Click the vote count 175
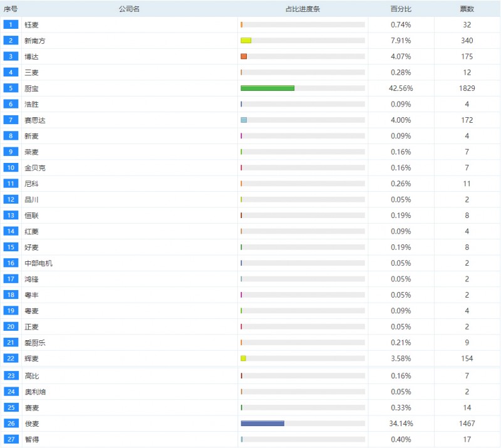 pos(467,56)
